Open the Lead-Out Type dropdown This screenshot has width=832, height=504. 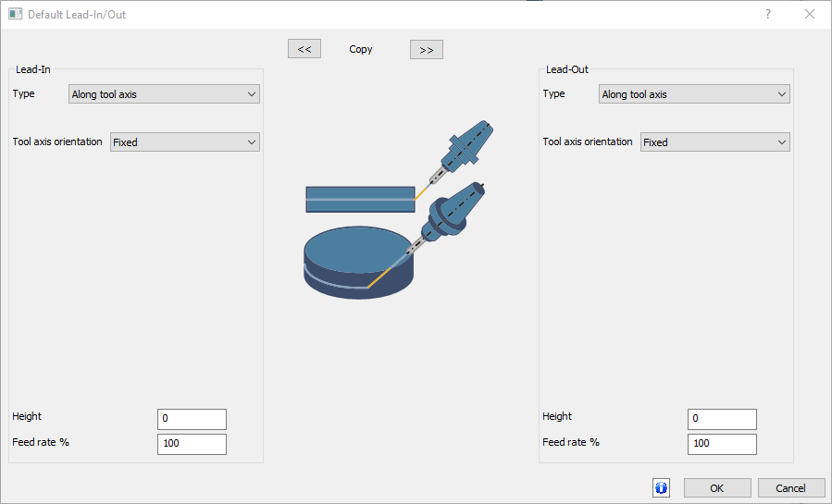(x=694, y=94)
